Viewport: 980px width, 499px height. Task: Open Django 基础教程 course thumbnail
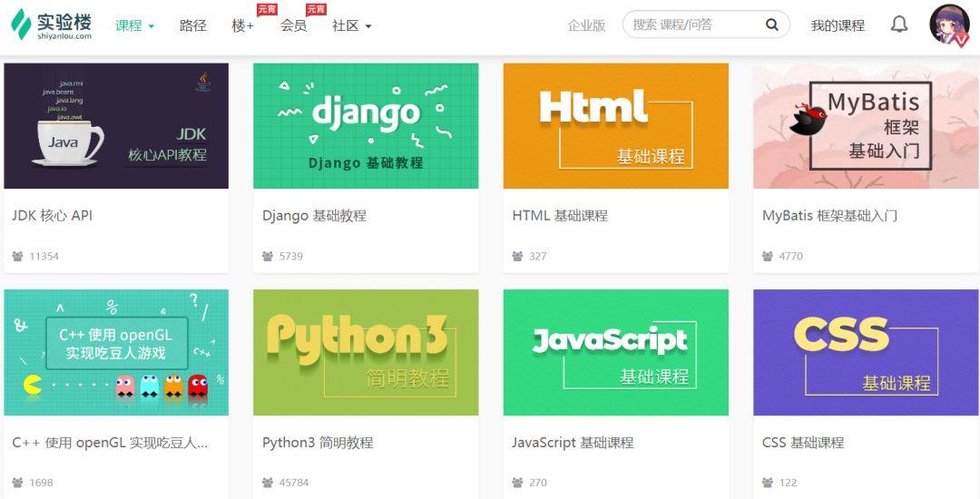[366, 125]
